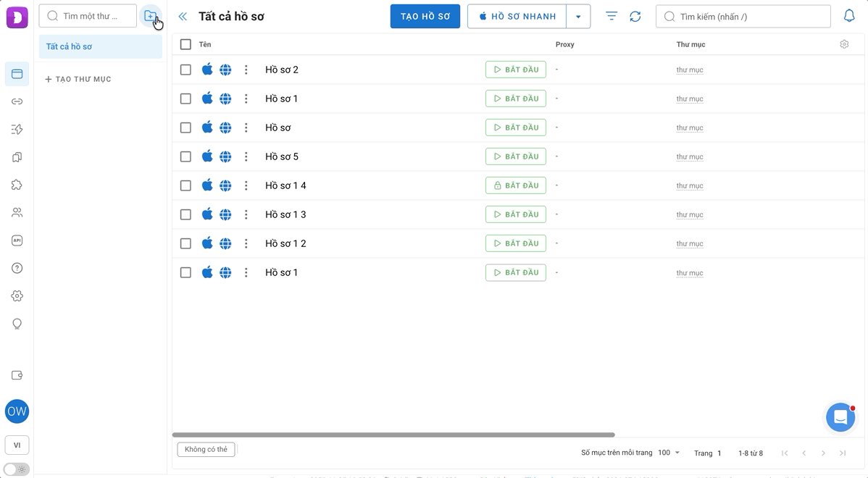
Task: Open the Automation lightning icon in sidebar
Action: [17, 130]
